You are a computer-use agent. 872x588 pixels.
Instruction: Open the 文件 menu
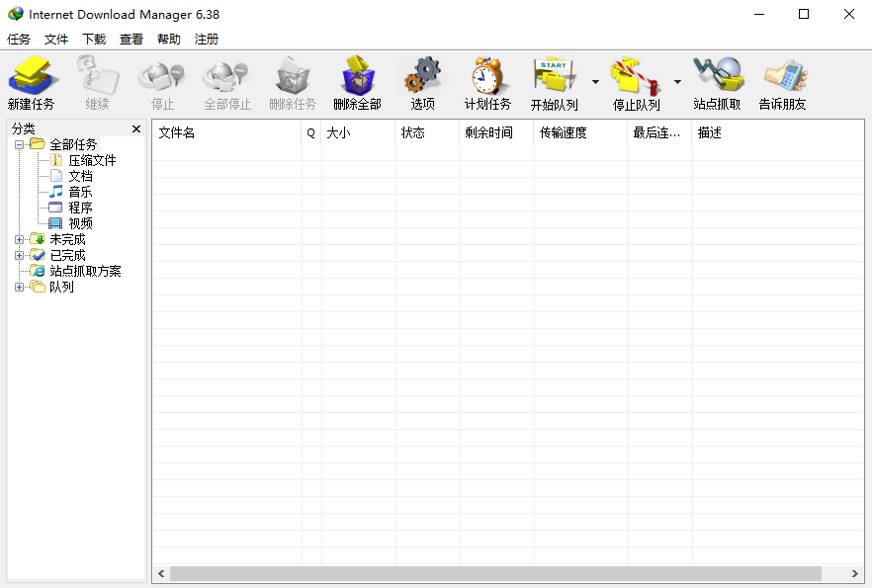pos(56,39)
